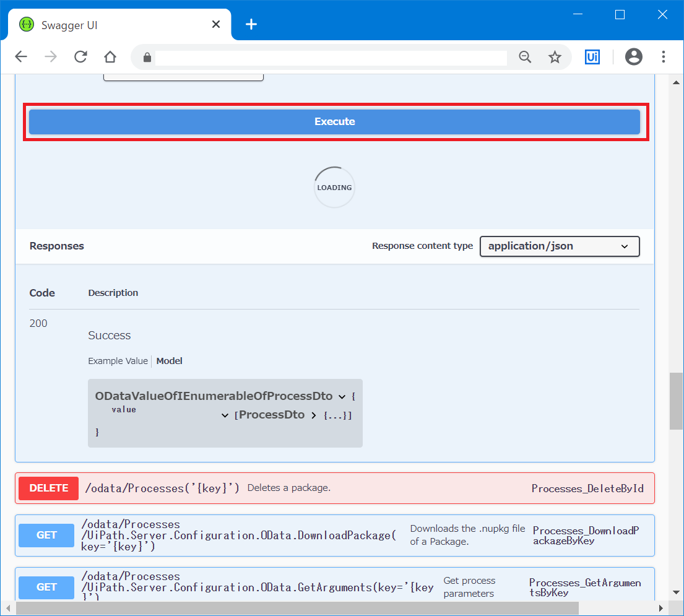Click the Code column header
Image resolution: width=684 pixels, height=616 pixels.
(x=42, y=293)
